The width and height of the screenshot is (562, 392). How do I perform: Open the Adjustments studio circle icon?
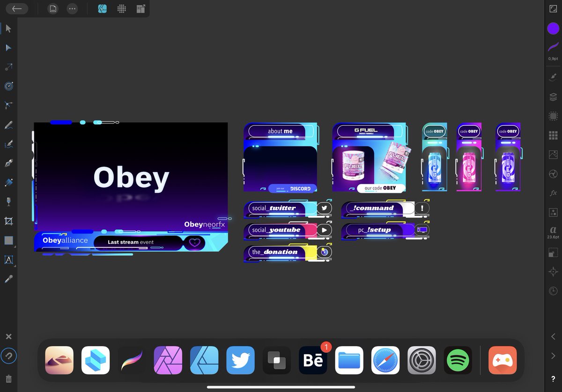coord(553,174)
